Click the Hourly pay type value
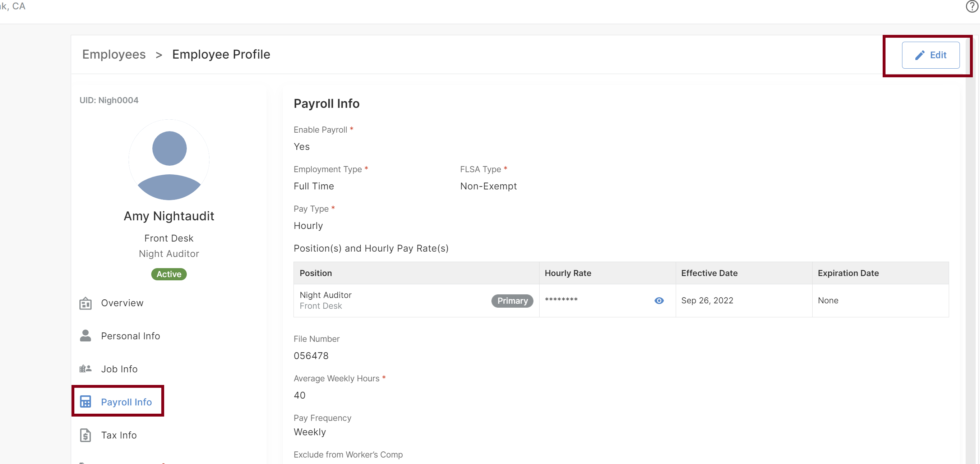The width and height of the screenshot is (980, 464). point(308,226)
